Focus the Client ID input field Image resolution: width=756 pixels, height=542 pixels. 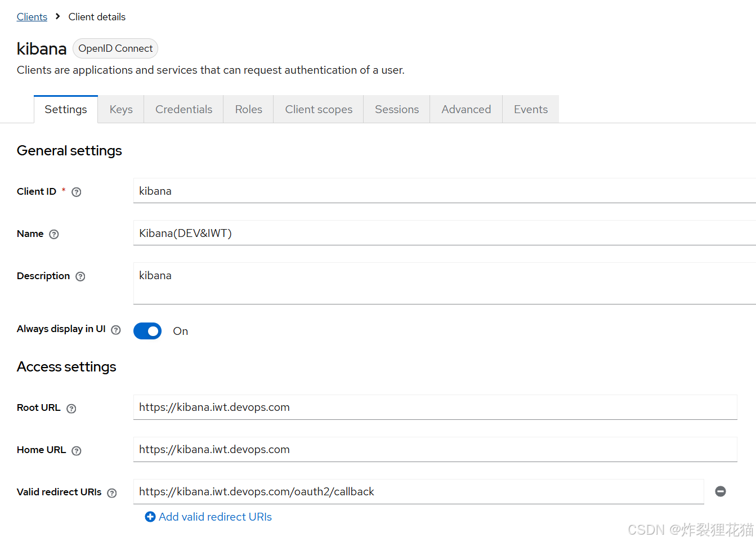click(x=445, y=191)
